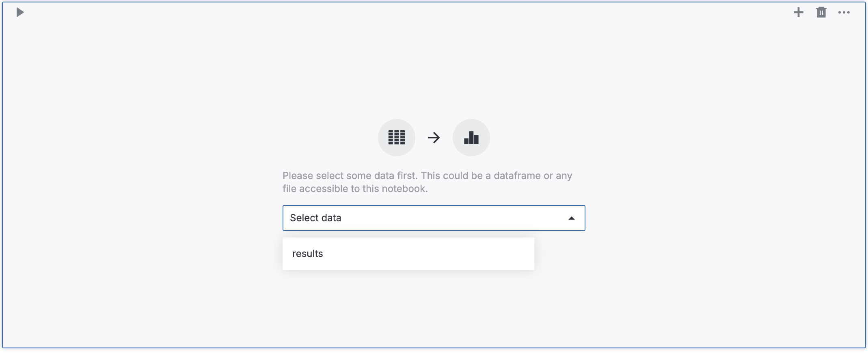
Task: Click 'file accessible to this notebook' text line
Action: pos(355,189)
